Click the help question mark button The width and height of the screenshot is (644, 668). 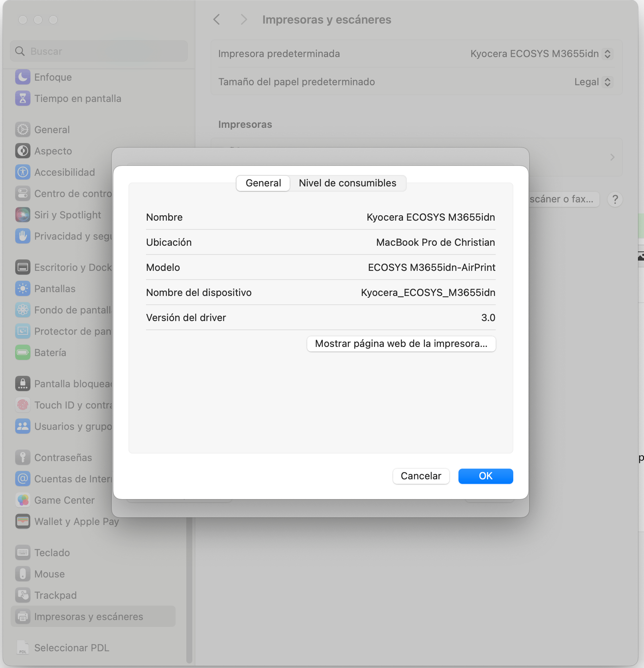tap(615, 199)
